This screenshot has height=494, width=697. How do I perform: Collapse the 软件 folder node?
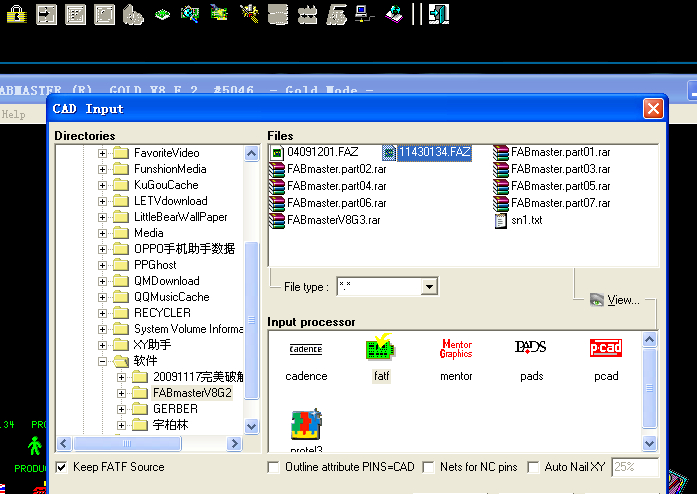102,361
